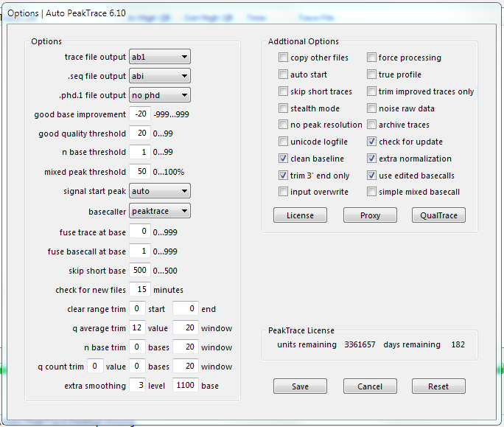Uncheck use edited basecalls
Screen dimensions: 504x427
click(371, 176)
